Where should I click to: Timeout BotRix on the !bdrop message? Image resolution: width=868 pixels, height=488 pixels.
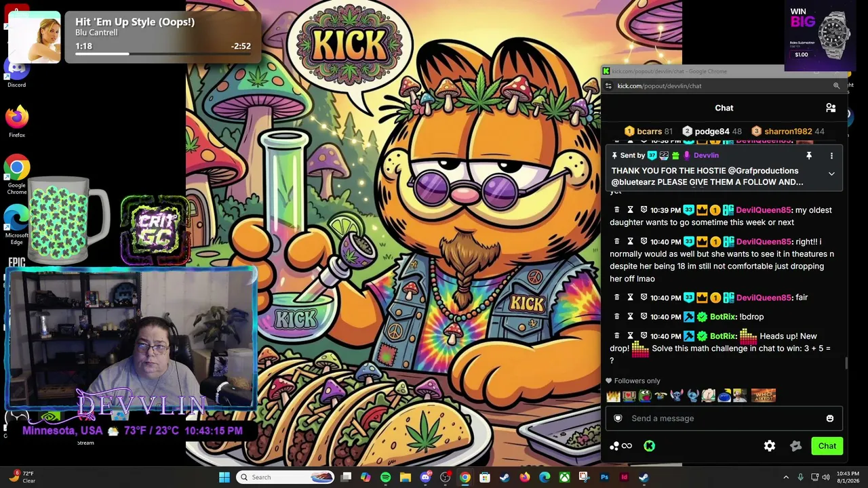coord(630,317)
